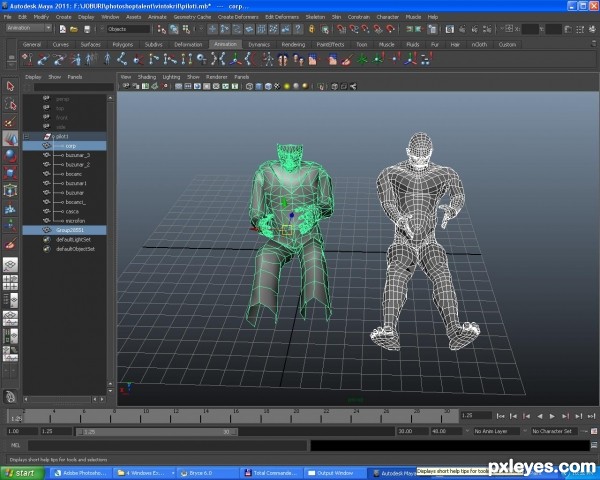Switch to Total Commander in taskbar
The height and width of the screenshot is (480, 600).
pyautogui.click(x=271, y=473)
